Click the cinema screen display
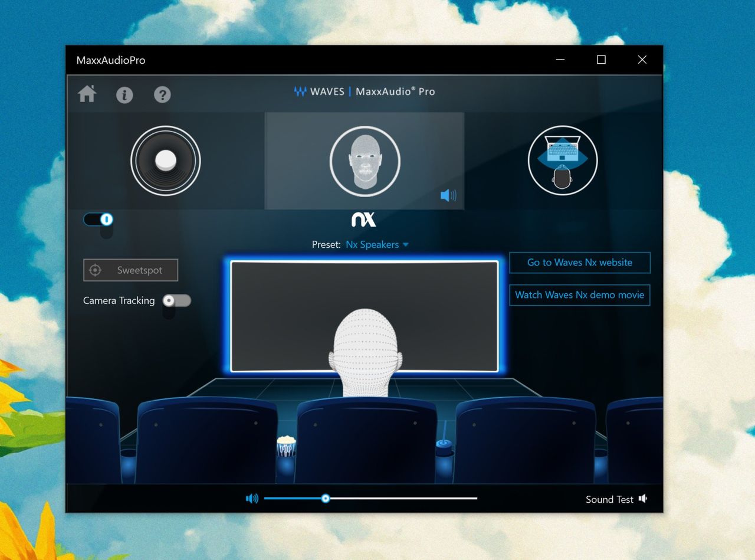 pos(365,316)
